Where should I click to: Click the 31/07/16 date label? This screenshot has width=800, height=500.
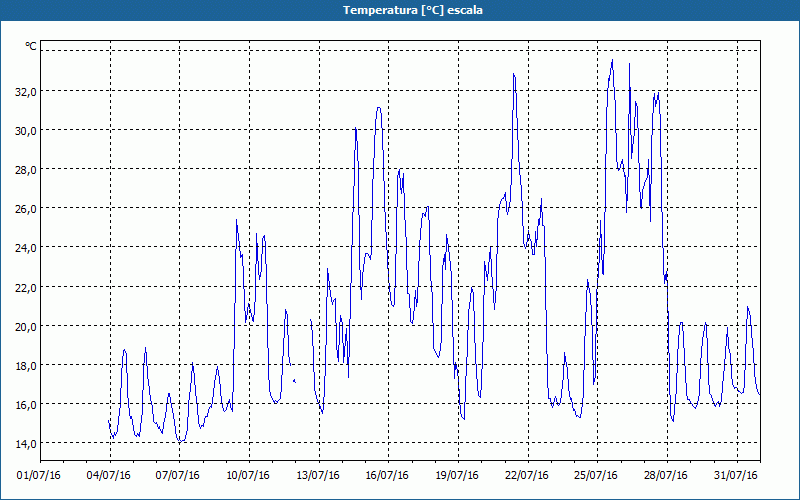pyautogui.click(x=736, y=476)
